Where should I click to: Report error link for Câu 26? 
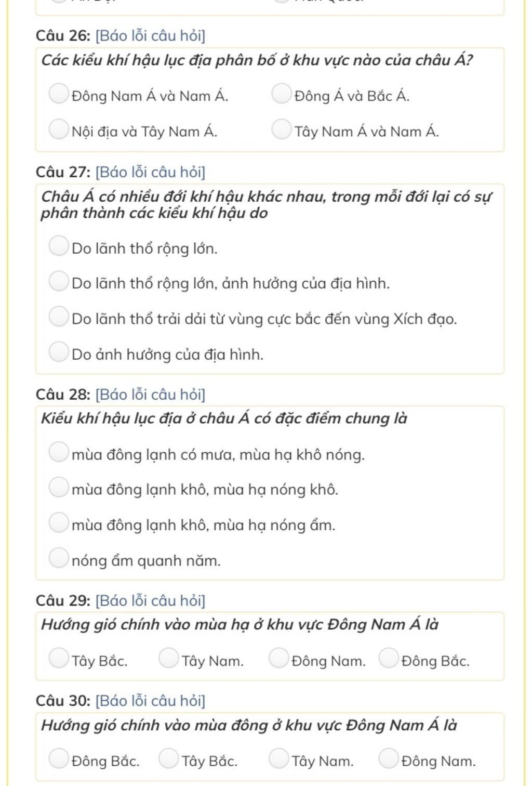(x=150, y=36)
